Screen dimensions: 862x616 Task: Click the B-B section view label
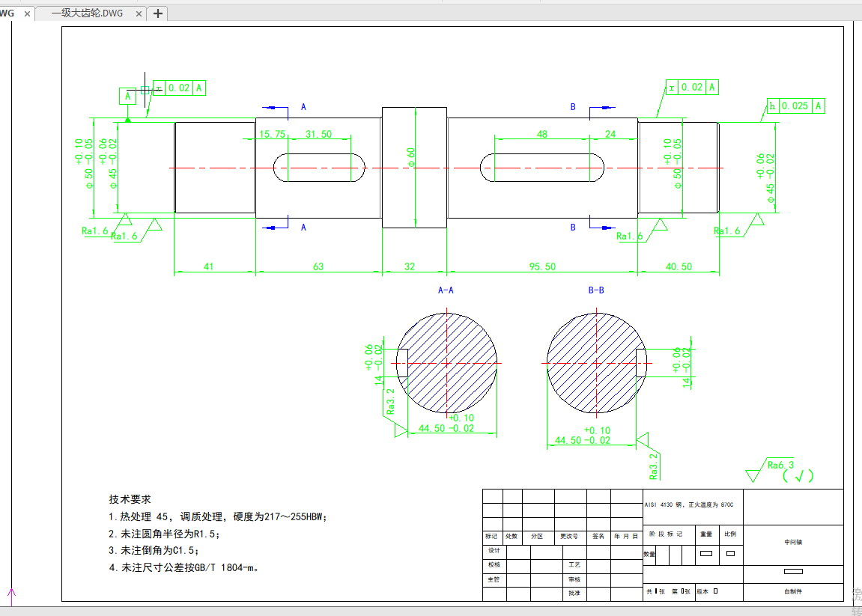point(596,290)
